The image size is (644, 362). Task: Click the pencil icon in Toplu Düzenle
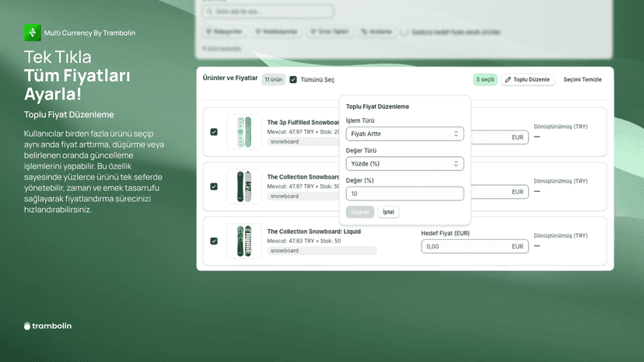pyautogui.click(x=508, y=79)
